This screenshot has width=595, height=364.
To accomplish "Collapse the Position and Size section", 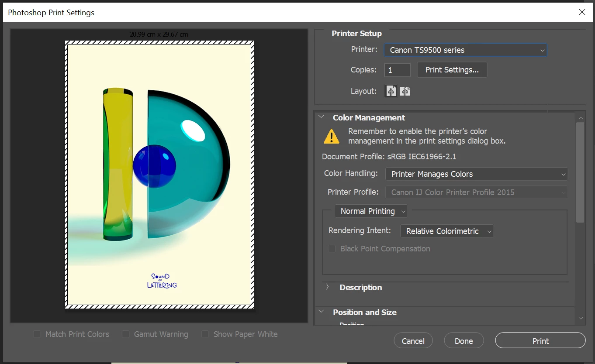I will (x=322, y=312).
